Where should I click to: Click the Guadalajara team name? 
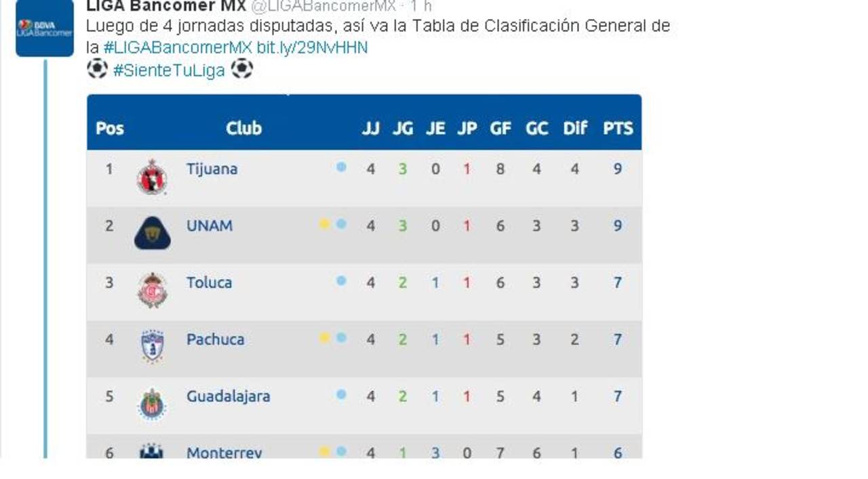(x=228, y=396)
